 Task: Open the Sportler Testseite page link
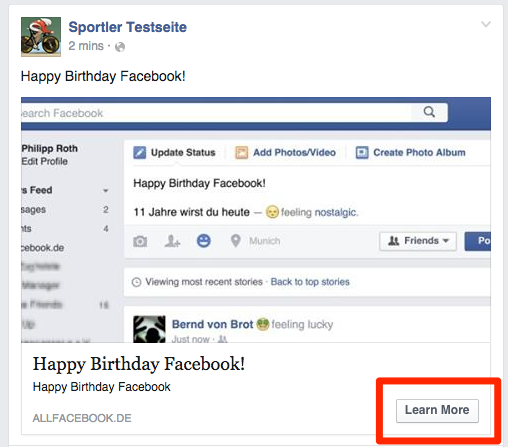(128, 27)
